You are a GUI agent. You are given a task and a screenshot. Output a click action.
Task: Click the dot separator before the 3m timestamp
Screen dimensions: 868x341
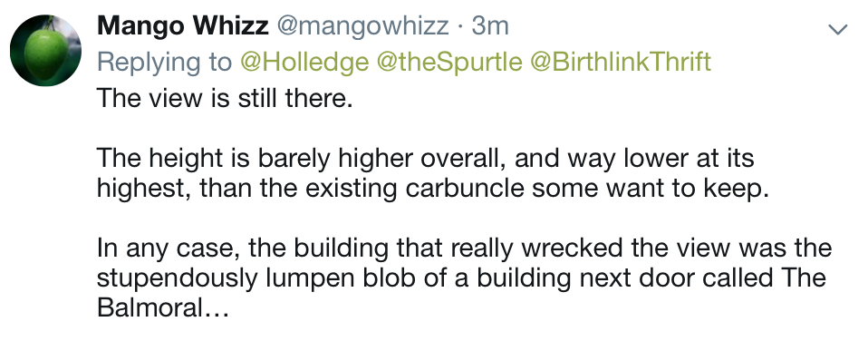point(460,26)
